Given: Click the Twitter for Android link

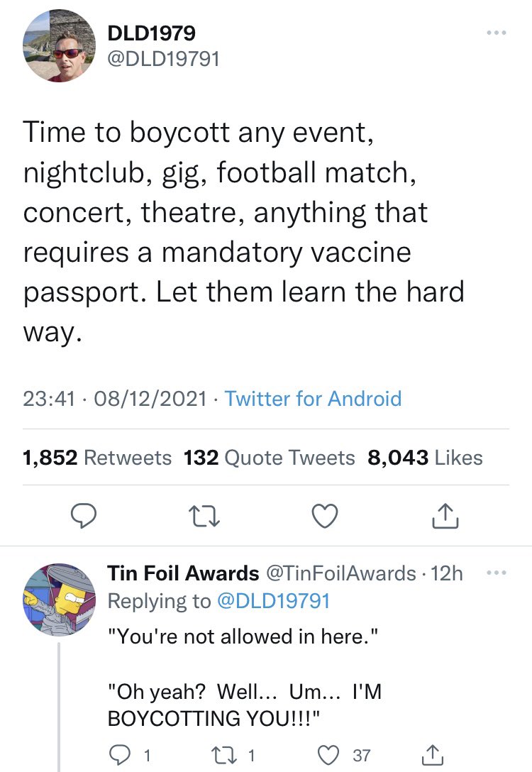Looking at the screenshot, I should (x=313, y=398).
